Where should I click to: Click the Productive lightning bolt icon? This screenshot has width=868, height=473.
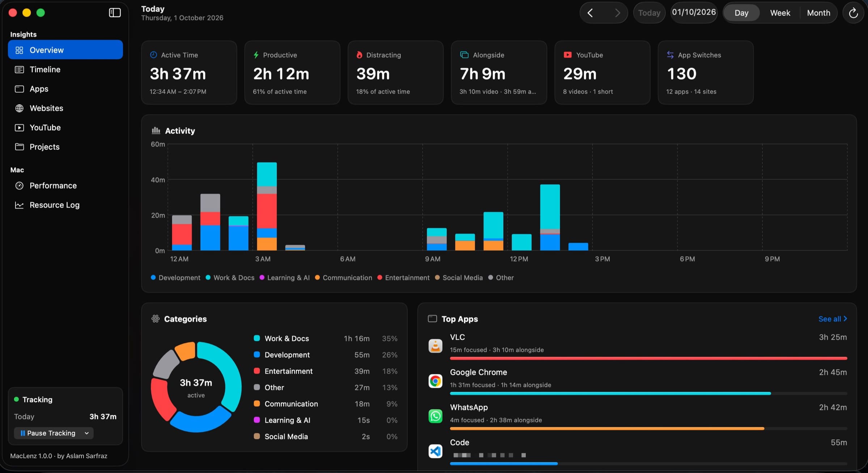coord(256,55)
